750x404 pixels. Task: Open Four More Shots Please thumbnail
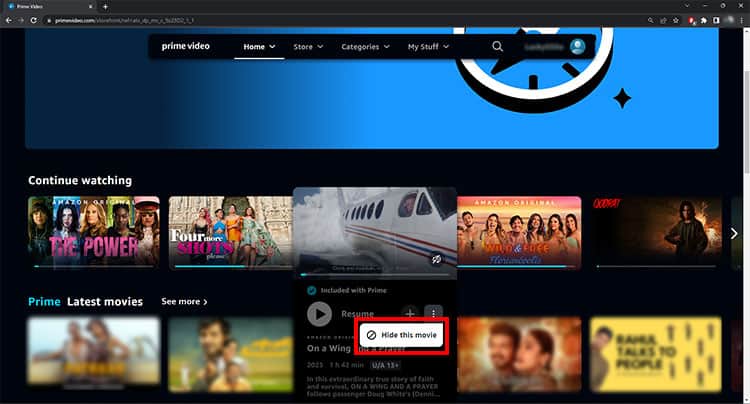[231, 233]
